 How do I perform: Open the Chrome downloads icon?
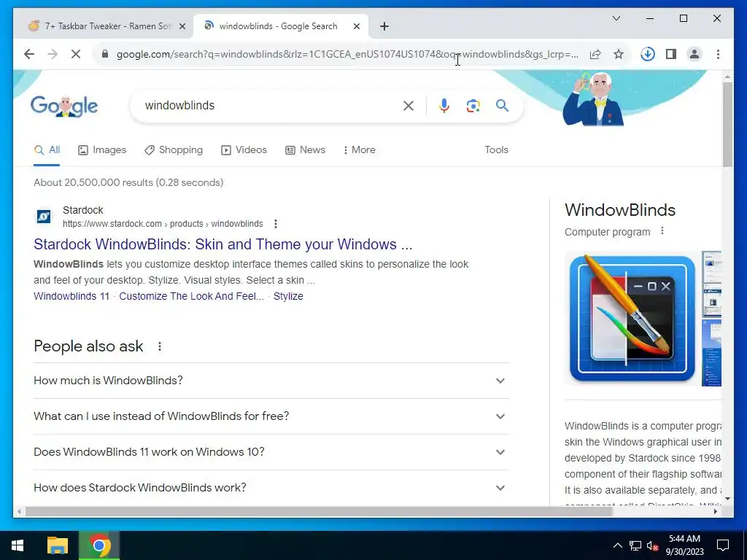pyautogui.click(x=648, y=54)
